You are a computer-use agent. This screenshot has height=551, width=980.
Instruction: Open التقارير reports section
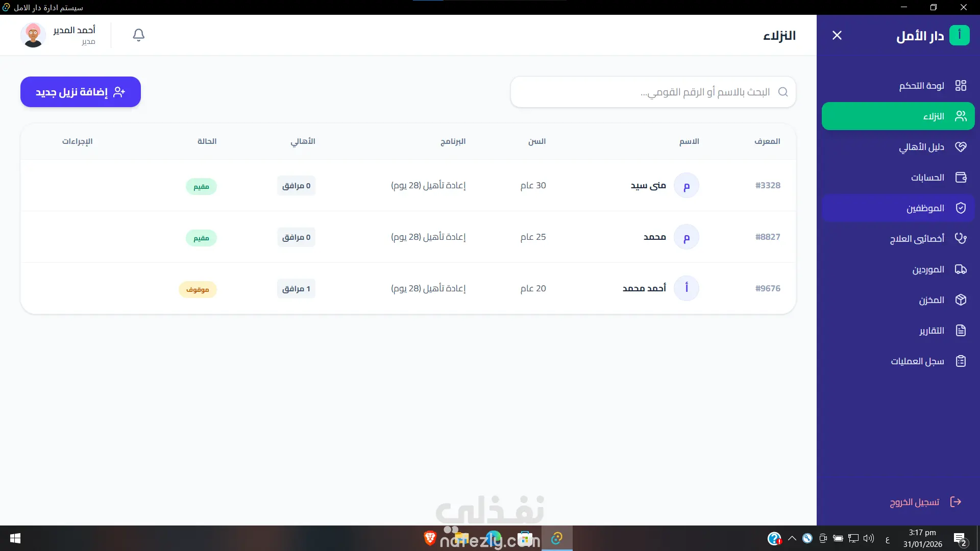click(x=898, y=331)
